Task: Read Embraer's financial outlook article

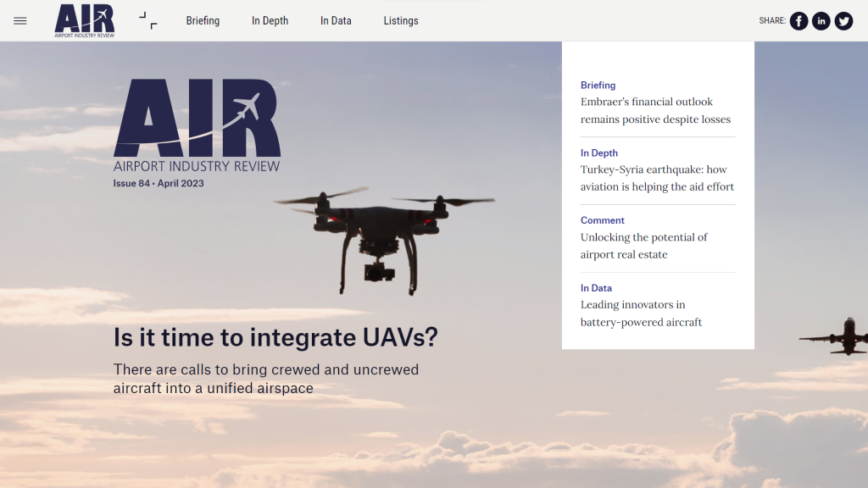Action: [655, 111]
